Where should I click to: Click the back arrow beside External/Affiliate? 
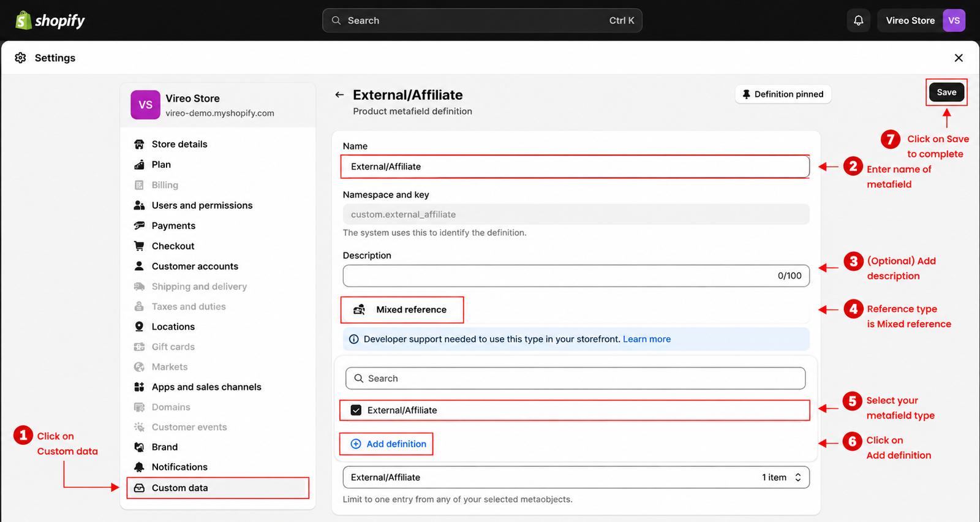click(339, 95)
